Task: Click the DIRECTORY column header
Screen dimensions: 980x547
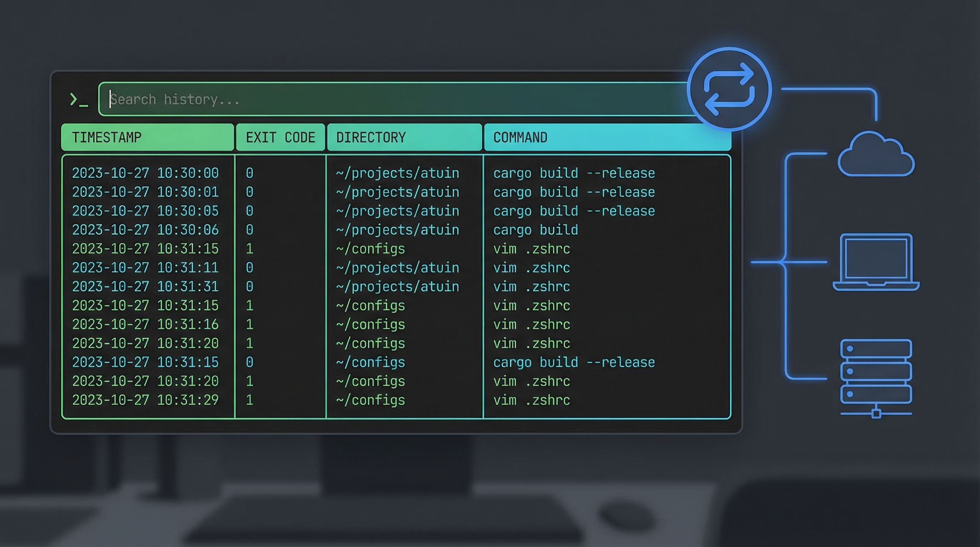Action: coord(404,137)
